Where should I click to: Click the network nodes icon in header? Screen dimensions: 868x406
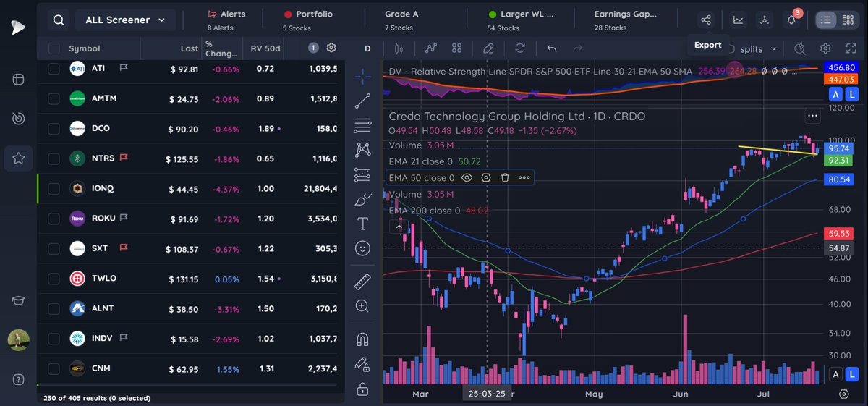(x=765, y=20)
